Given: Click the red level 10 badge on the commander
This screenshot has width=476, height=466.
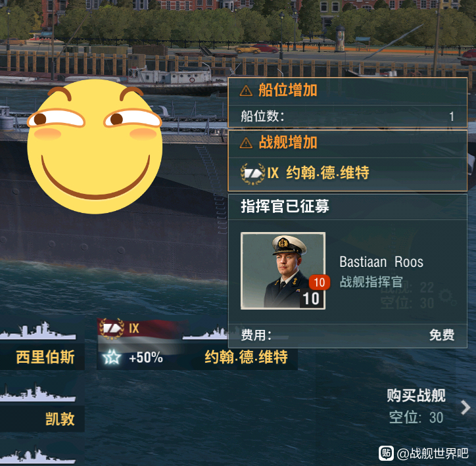Looking at the screenshot, I should click(320, 282).
